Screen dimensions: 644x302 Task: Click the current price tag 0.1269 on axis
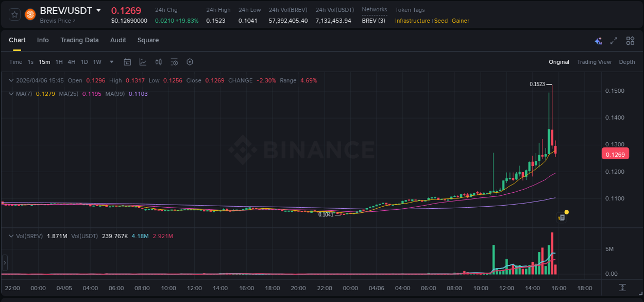pyautogui.click(x=615, y=154)
